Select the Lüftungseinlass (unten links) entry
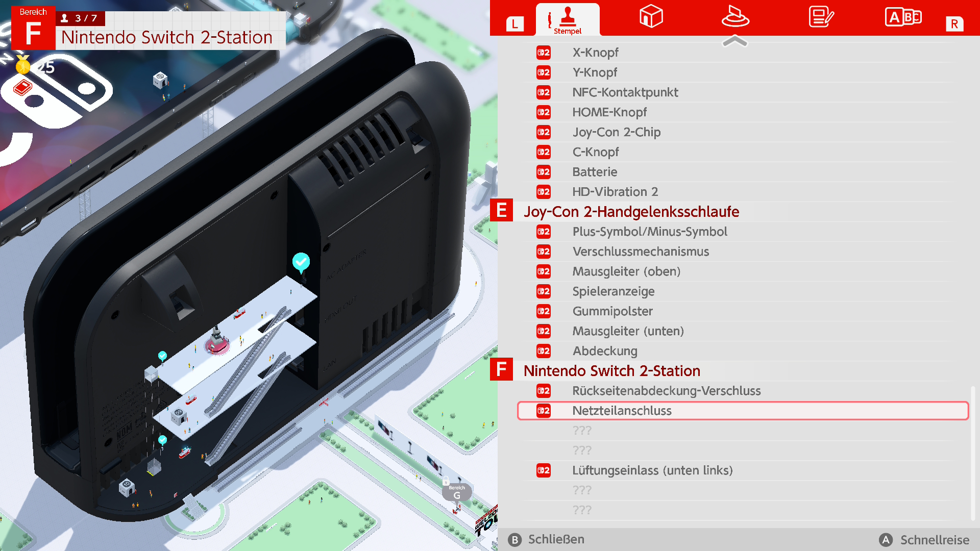Screen dimensions: 980x551 [x=652, y=470]
